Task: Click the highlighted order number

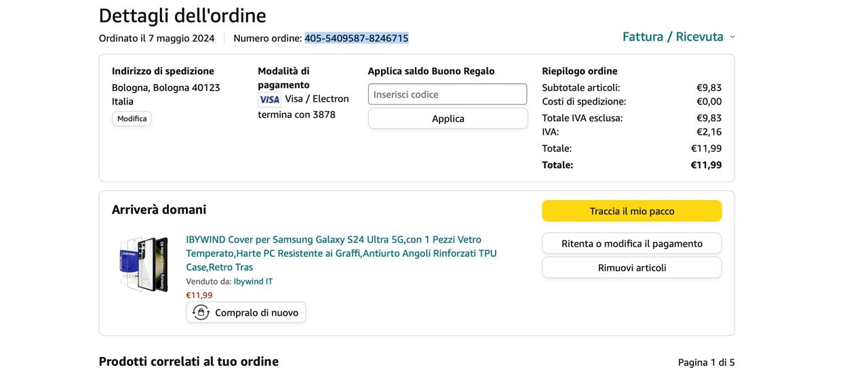Action: (357, 38)
